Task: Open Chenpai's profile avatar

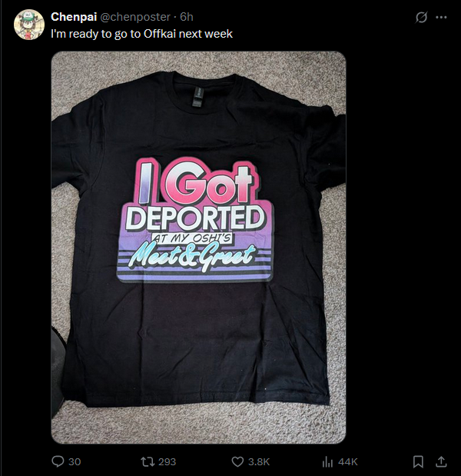Action: click(x=29, y=25)
